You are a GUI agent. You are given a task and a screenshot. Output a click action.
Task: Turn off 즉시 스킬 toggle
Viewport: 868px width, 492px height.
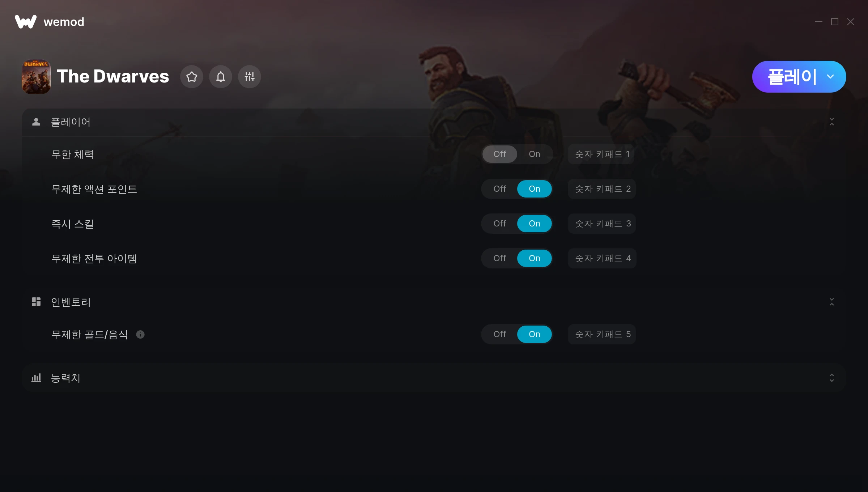500,224
